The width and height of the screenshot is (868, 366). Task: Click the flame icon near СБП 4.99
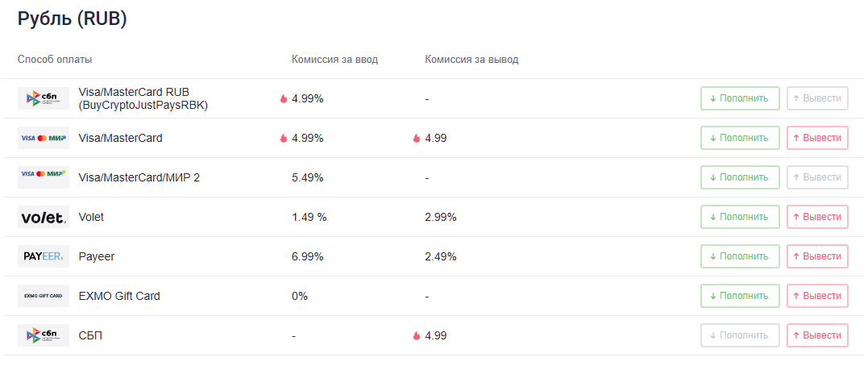point(417,335)
